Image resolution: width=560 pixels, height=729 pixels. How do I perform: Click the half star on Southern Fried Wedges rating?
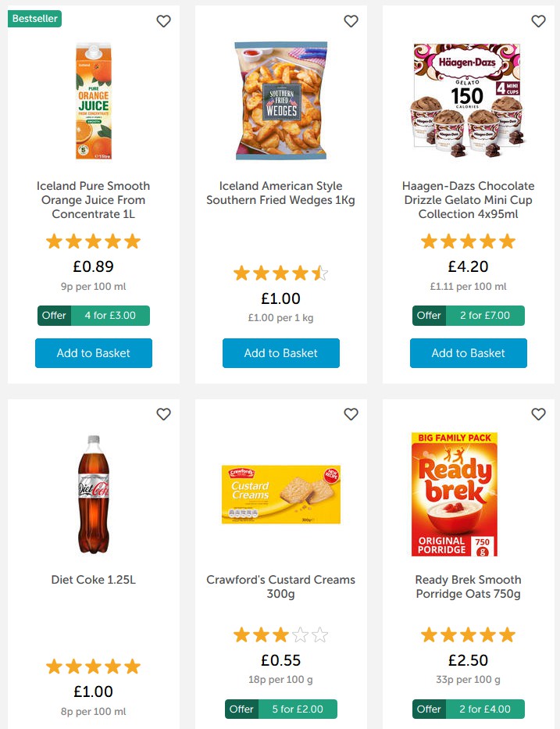319,273
